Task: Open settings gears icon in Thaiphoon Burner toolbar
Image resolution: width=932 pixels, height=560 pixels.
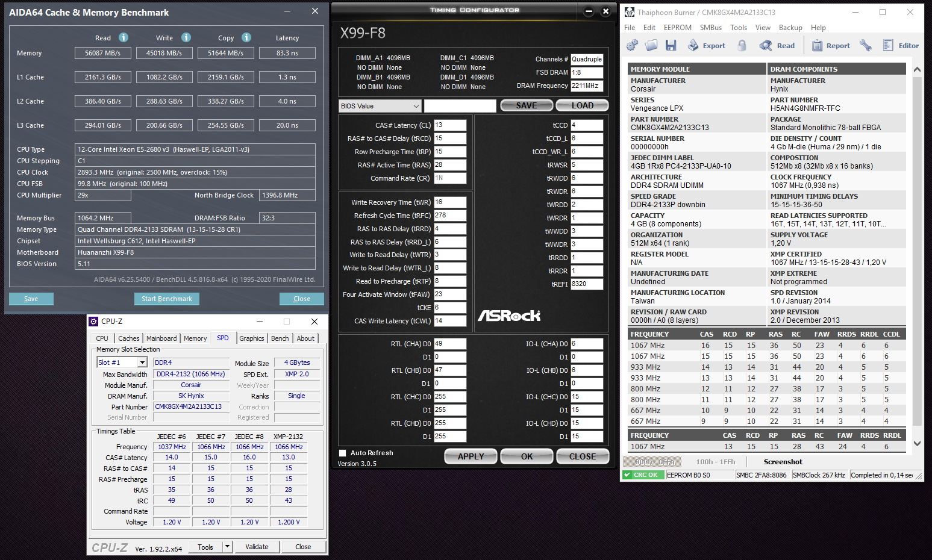Action: coord(632,45)
